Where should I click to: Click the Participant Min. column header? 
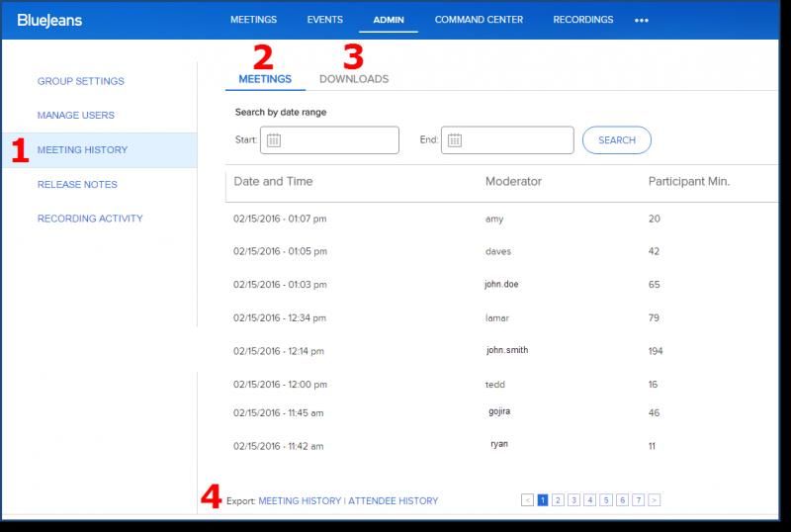(688, 181)
